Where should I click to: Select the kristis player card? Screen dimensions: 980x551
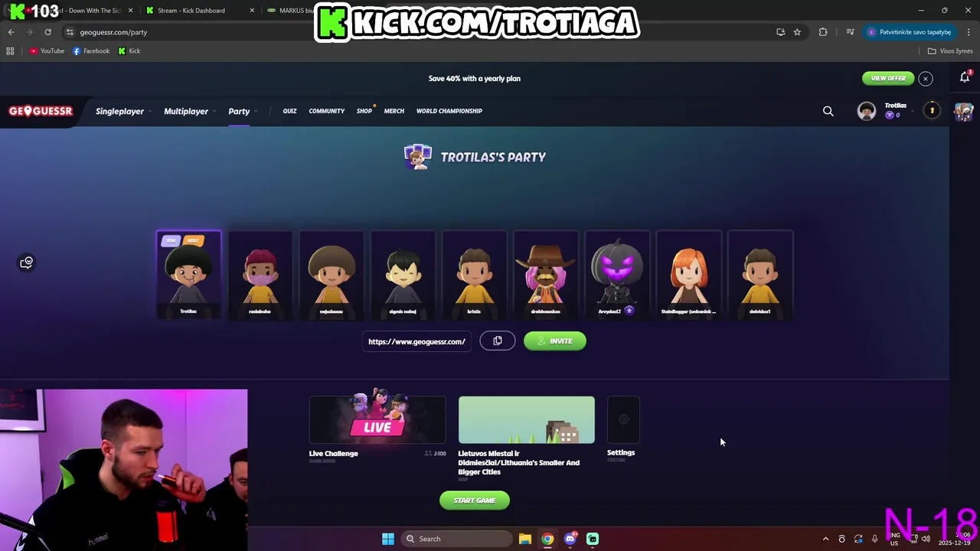474,274
